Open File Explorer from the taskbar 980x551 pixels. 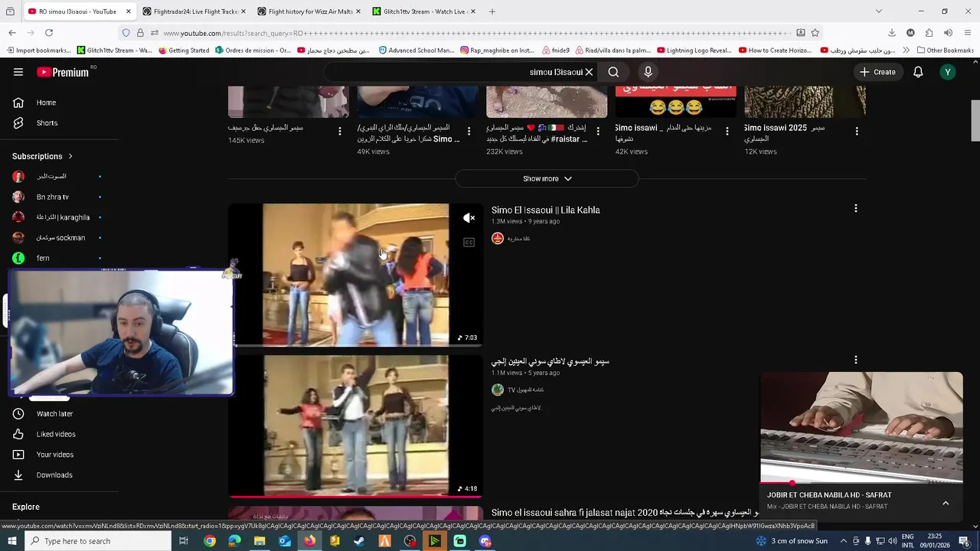click(260, 541)
